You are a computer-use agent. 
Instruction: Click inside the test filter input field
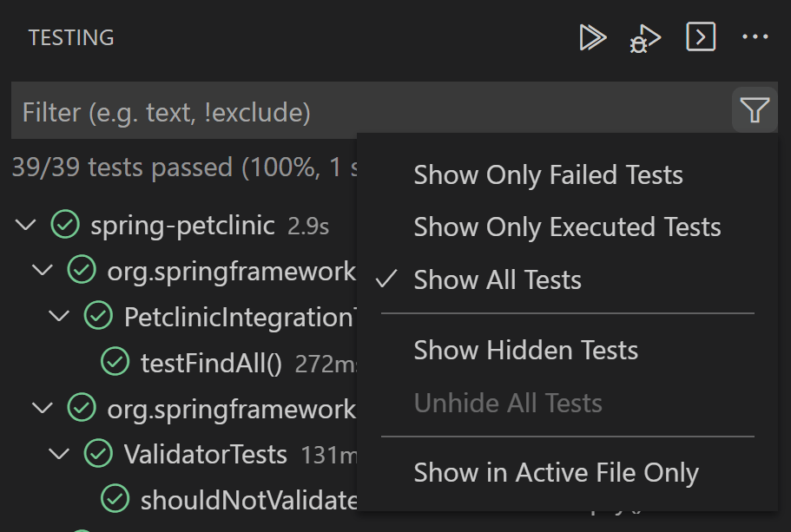pos(174,109)
